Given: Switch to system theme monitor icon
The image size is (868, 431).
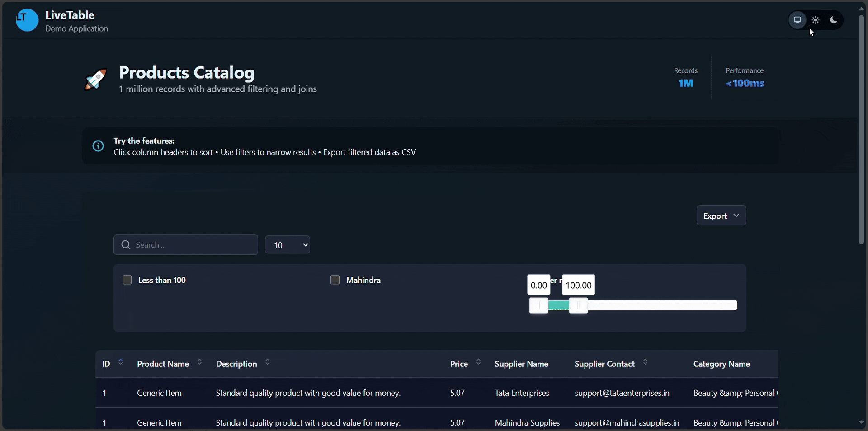Looking at the screenshot, I should [x=797, y=20].
